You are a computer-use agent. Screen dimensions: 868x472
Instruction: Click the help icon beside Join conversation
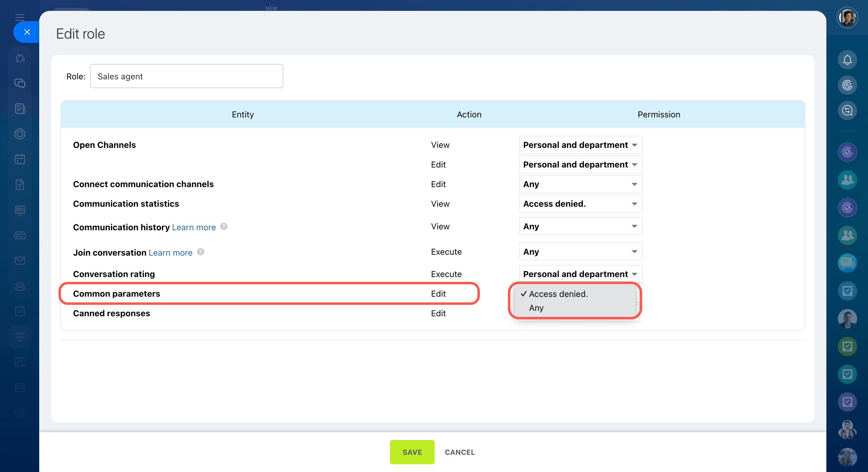point(201,252)
